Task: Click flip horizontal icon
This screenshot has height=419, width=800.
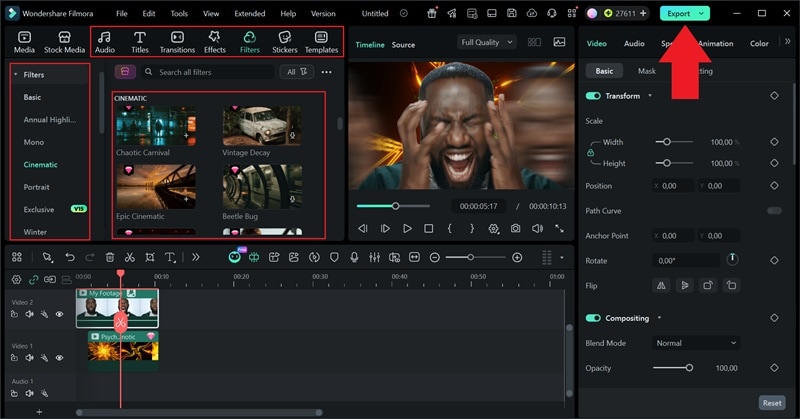Action: tap(661, 285)
